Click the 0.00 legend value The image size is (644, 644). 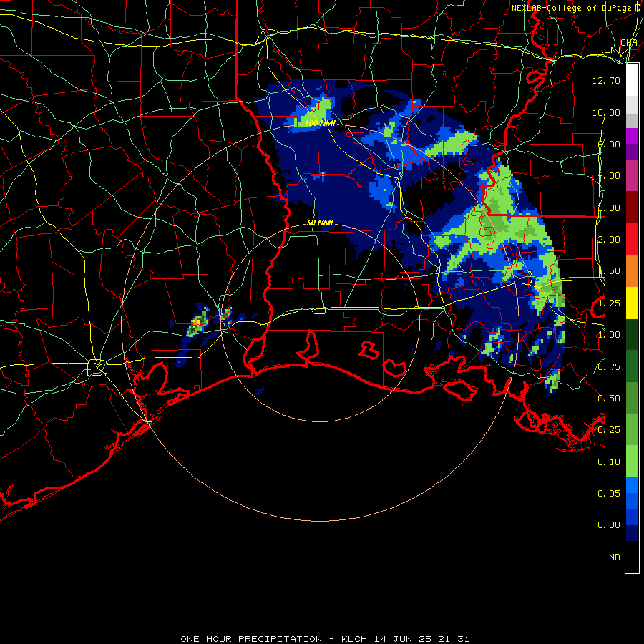609,525
